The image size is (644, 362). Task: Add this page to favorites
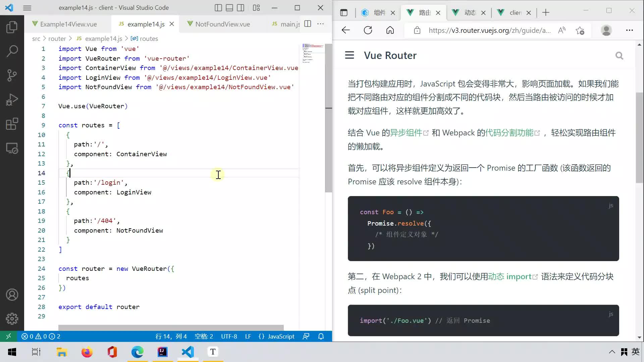(580, 30)
